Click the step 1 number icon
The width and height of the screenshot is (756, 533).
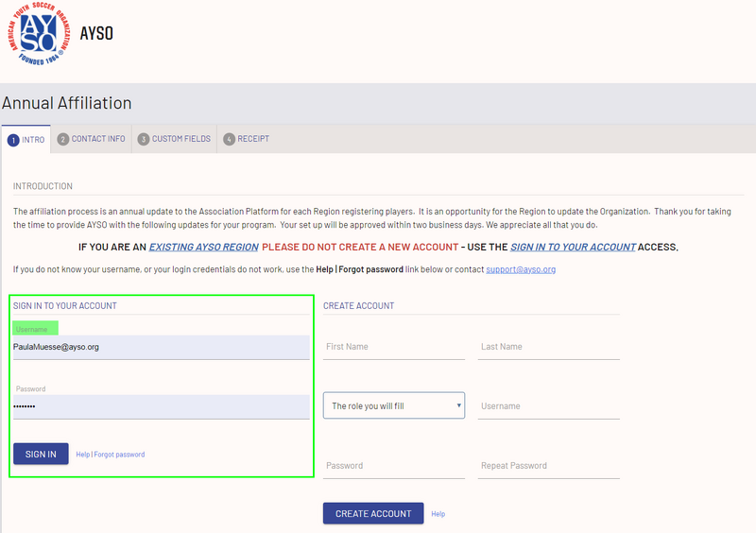[x=13, y=140]
